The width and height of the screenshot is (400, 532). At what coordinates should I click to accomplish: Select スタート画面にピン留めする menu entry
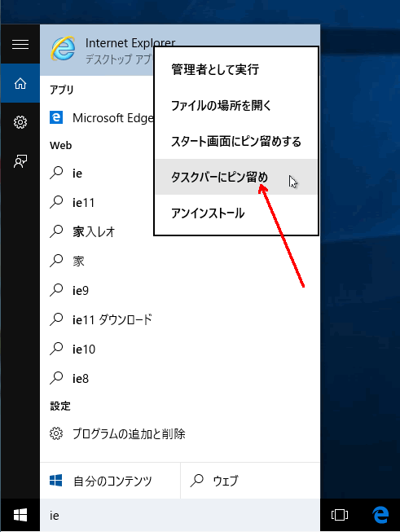coord(236,141)
